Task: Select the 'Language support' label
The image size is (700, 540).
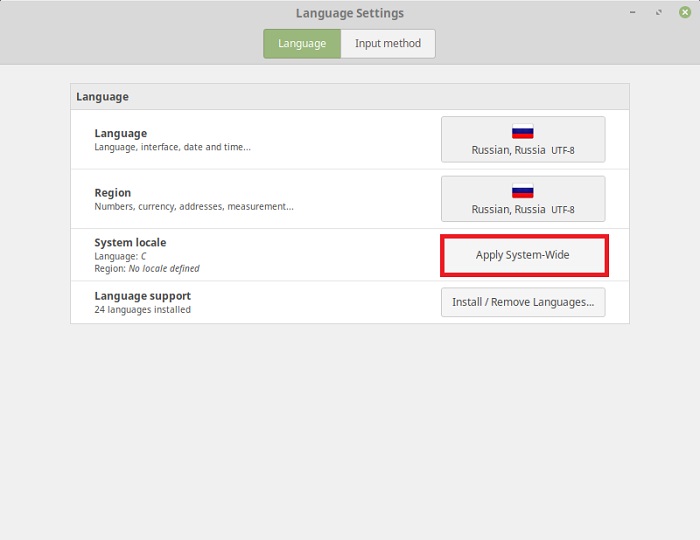Action: [x=142, y=296]
